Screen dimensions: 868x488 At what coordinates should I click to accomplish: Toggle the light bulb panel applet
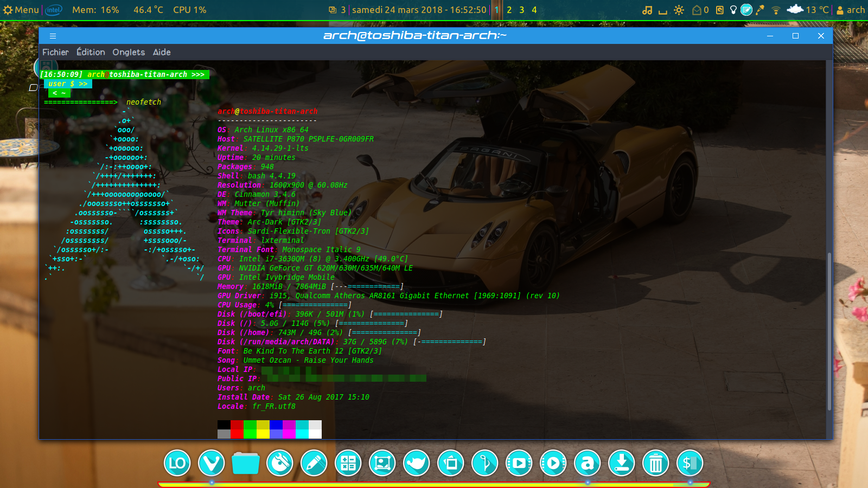733,10
